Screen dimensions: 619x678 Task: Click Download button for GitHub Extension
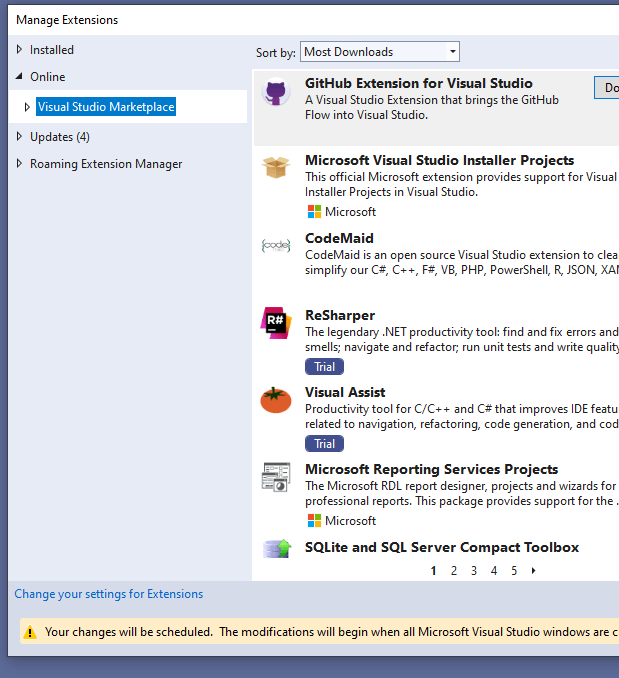tap(606, 88)
